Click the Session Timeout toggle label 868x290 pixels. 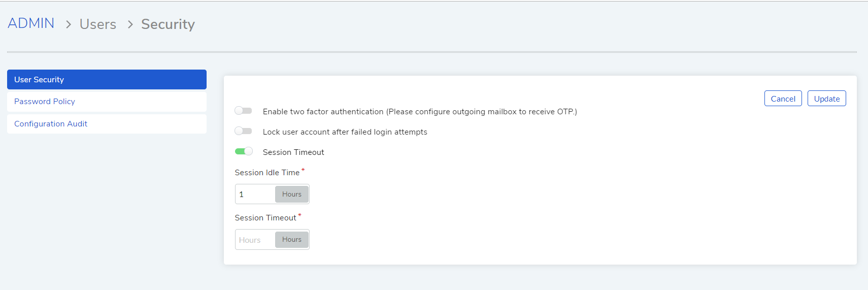click(293, 152)
